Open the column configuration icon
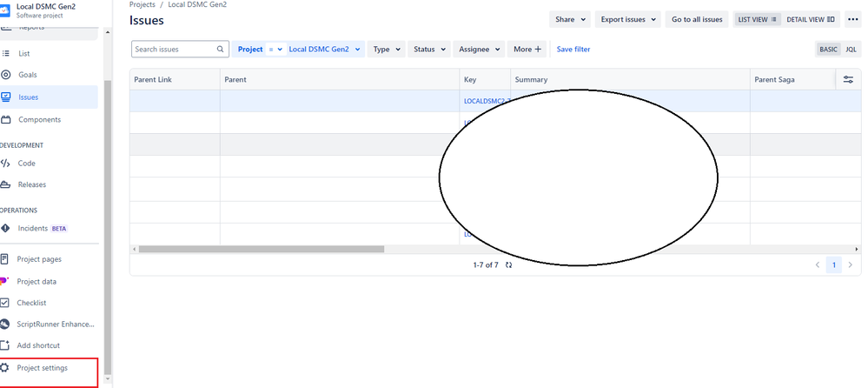 coord(848,80)
